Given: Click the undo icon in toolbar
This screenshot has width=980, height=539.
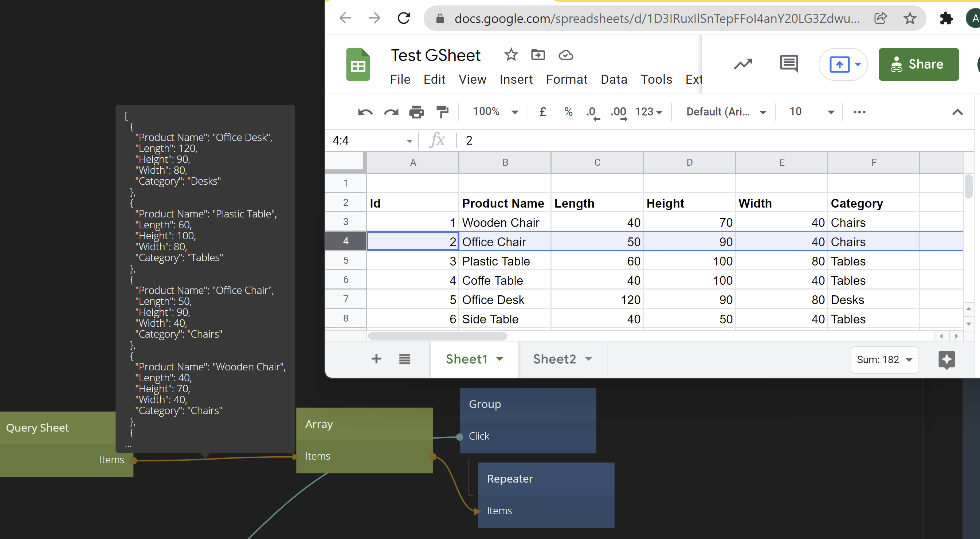Looking at the screenshot, I should tap(365, 112).
